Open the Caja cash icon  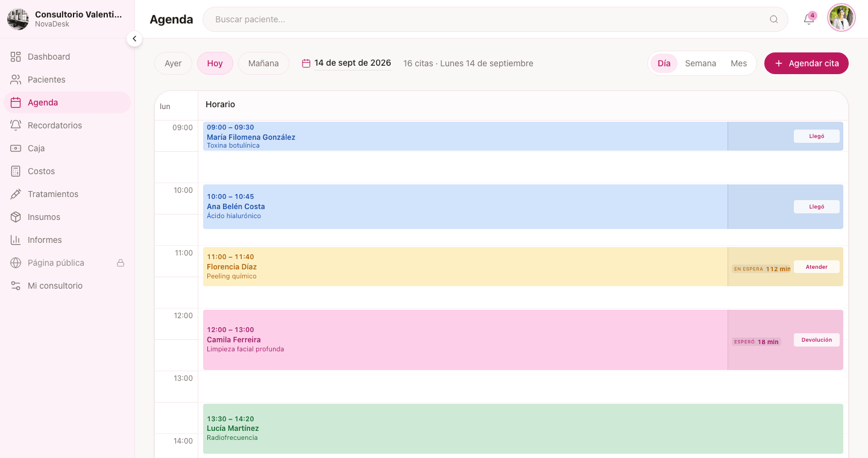click(16, 148)
